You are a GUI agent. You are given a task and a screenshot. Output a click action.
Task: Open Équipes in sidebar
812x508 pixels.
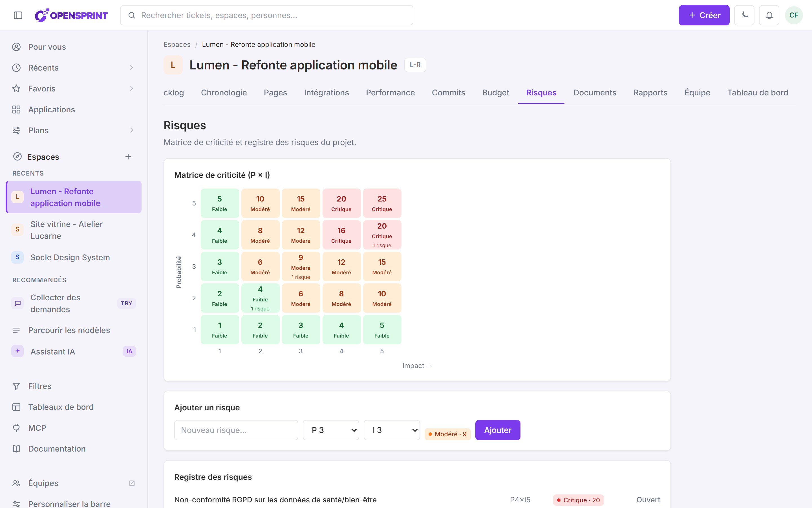[x=74, y=483]
